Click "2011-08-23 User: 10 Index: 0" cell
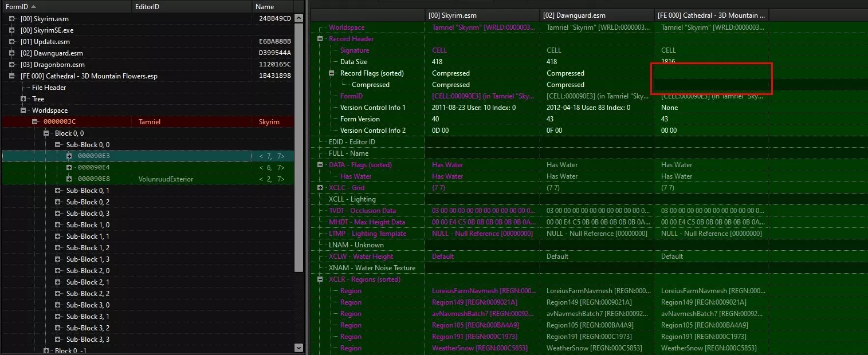The width and height of the screenshot is (868, 355). pyautogui.click(x=474, y=108)
